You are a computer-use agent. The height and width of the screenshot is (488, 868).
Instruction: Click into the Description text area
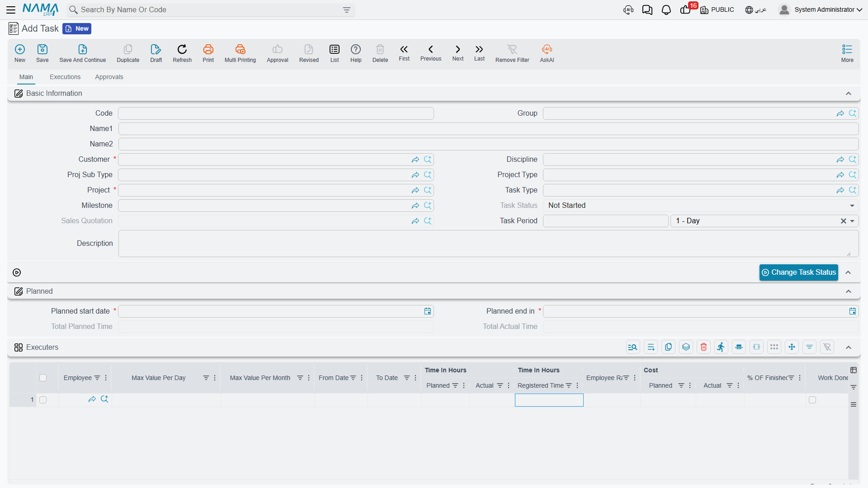coord(488,244)
